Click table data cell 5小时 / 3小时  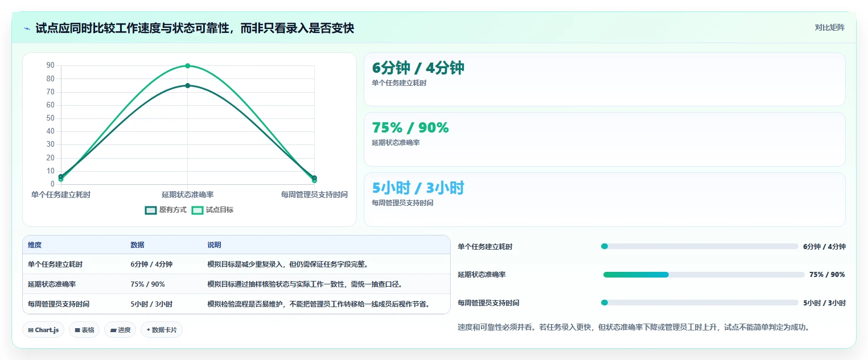(151, 304)
